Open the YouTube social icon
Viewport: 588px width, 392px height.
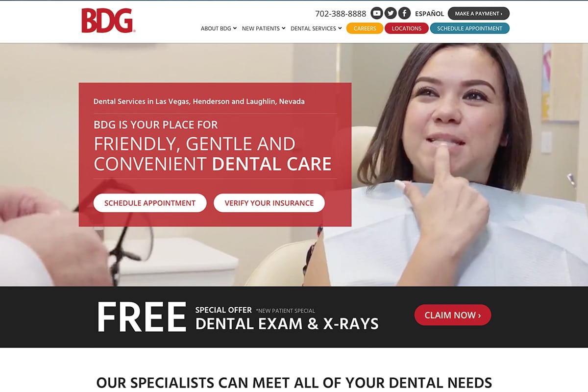(377, 13)
